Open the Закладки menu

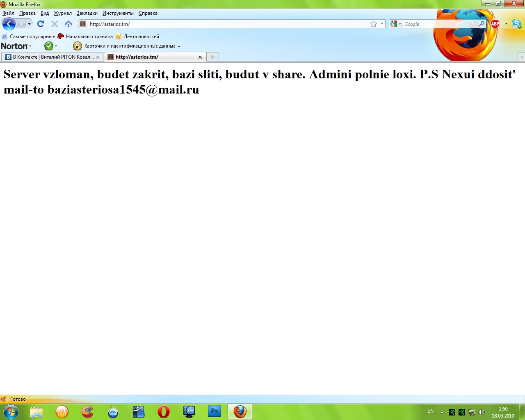click(87, 13)
